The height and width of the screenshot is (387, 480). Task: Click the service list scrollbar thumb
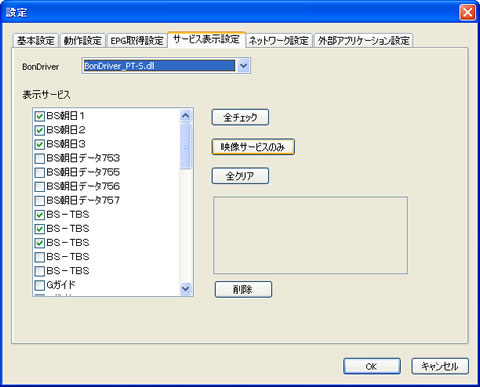[185, 146]
